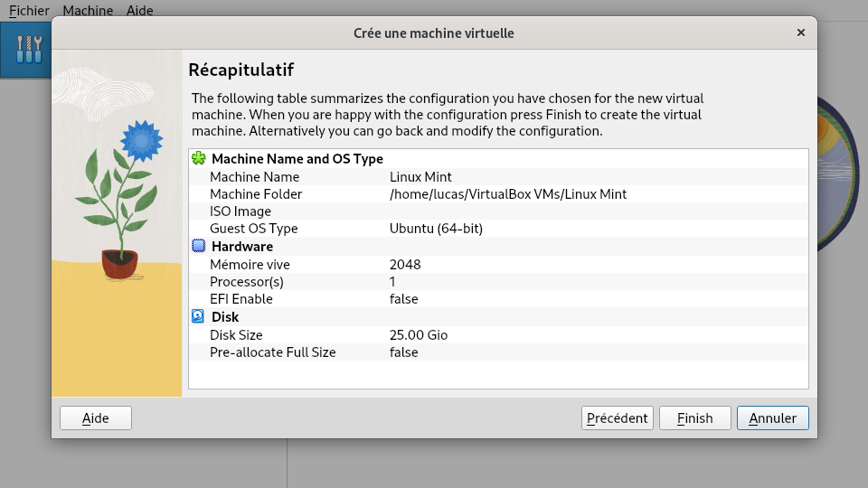Click the Disk section icon
This screenshot has width=868, height=488.
199,316
